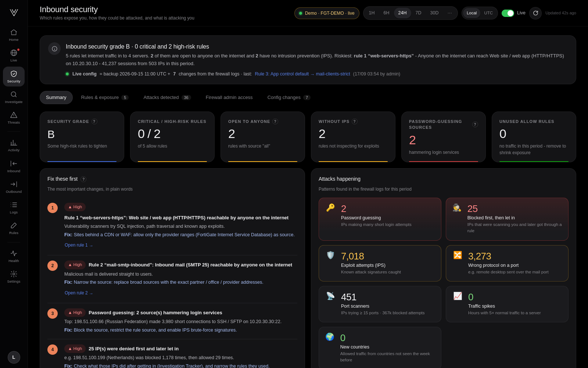Toggle the Live updates switch
Image resolution: width=588 pixels, height=368 pixels.
pos(508,13)
